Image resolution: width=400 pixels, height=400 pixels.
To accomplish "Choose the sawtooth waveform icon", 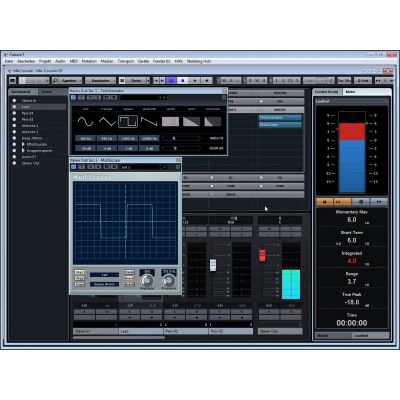I will click(149, 121).
